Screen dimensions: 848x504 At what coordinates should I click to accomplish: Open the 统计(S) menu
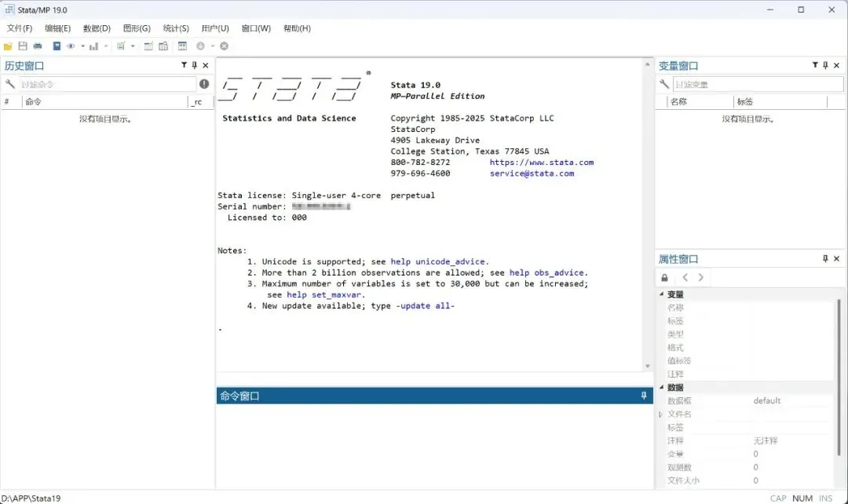coord(177,28)
